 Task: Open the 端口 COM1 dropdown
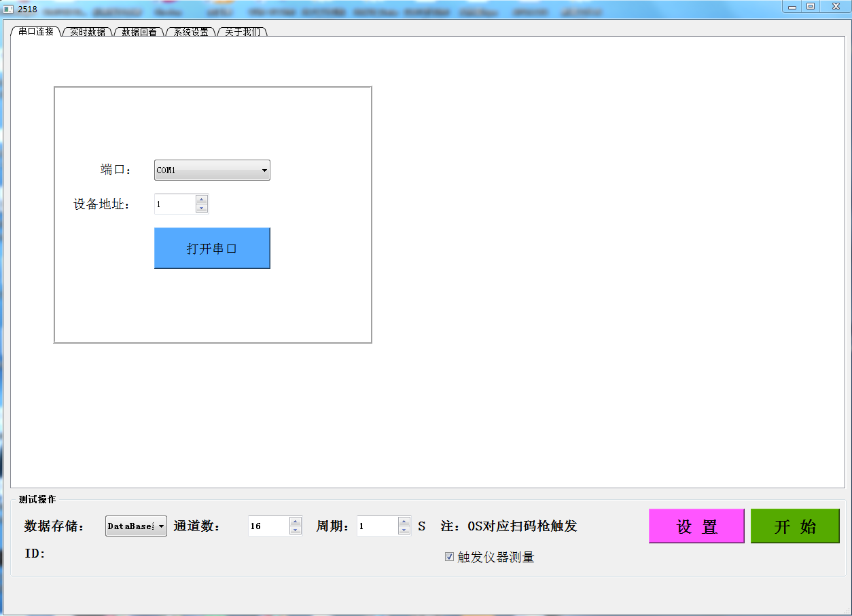point(212,170)
